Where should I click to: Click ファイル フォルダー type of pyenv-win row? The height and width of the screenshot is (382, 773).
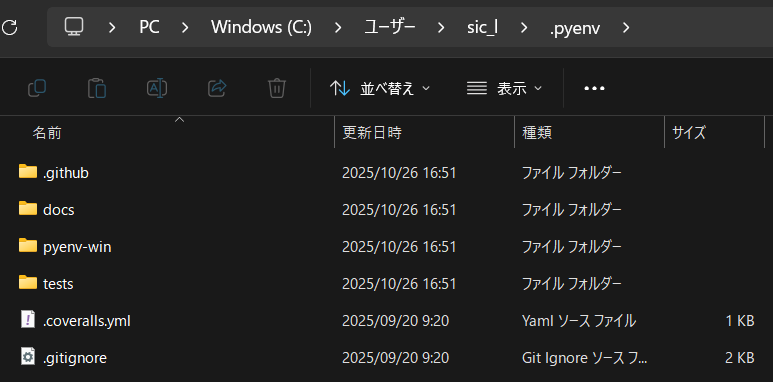tap(571, 247)
